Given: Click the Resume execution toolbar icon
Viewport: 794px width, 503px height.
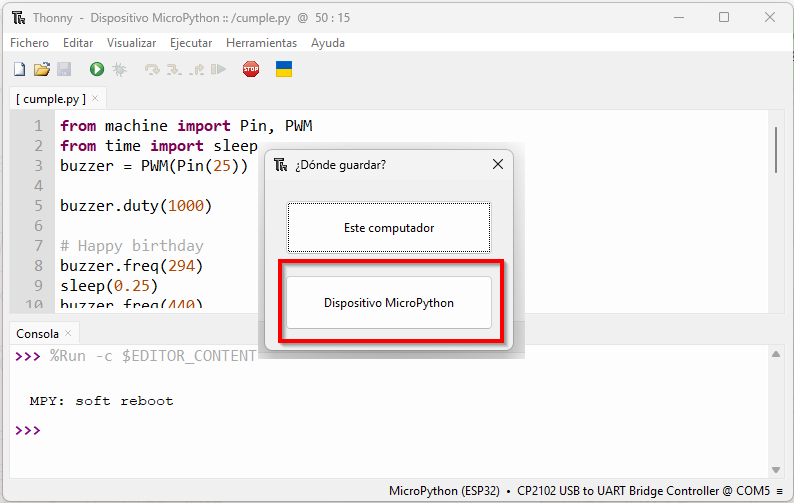Looking at the screenshot, I should [218, 69].
